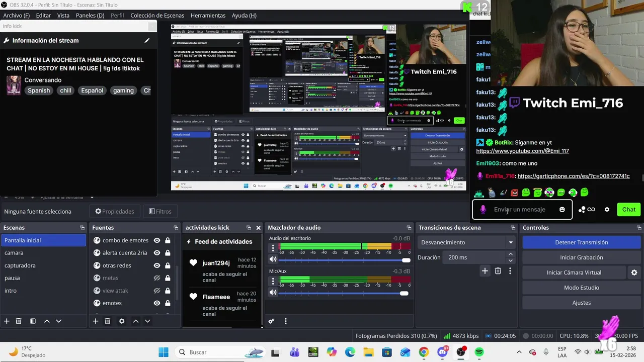Viewport: 644px width, 362px height.
Task: Move source up in Fuentes toolbar
Action: point(136,321)
